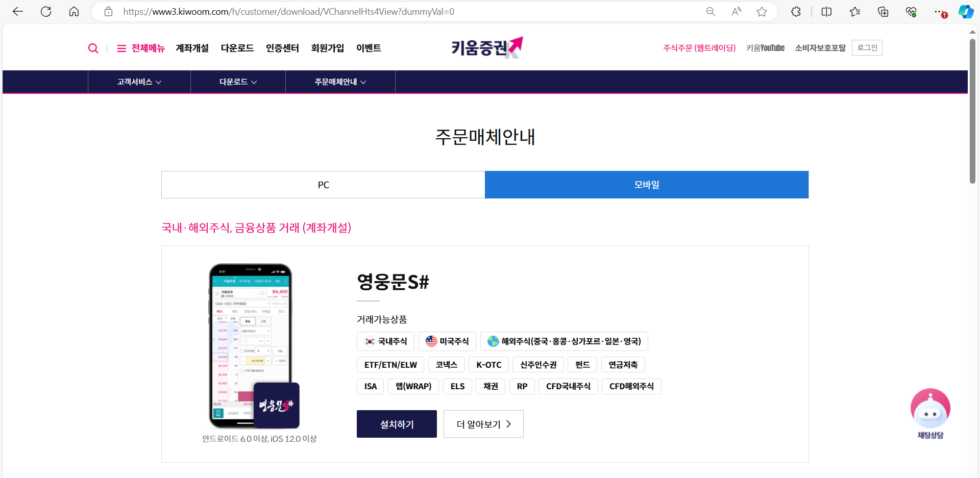Select the 연금저축 tag
This screenshot has height=478, width=980.
pos(623,365)
